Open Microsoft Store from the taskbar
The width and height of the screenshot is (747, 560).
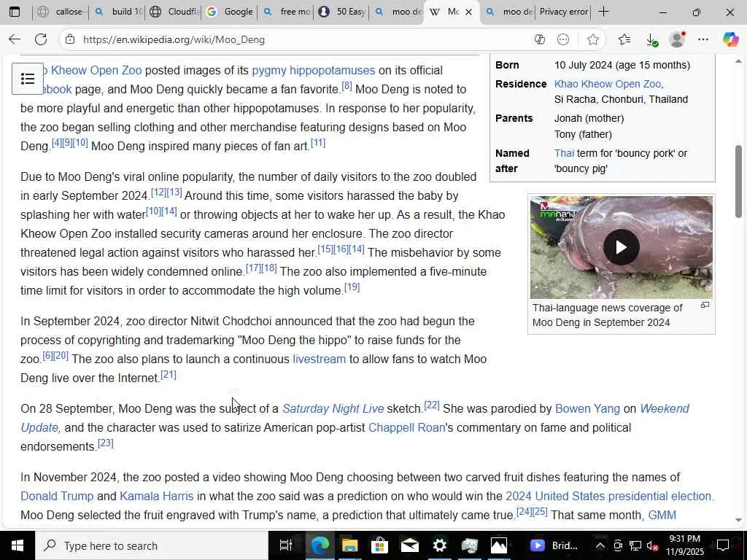[x=379, y=545]
